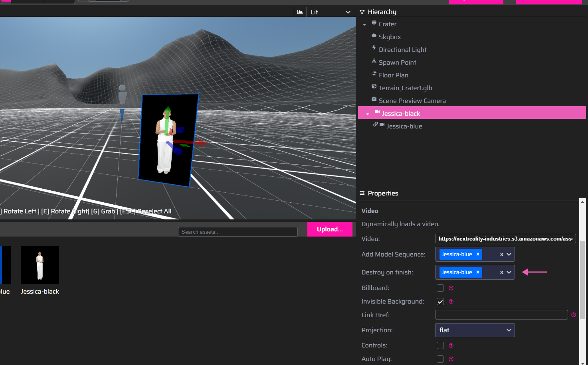Open the Projection flat dropdown
The width and height of the screenshot is (588, 365).
(x=475, y=330)
